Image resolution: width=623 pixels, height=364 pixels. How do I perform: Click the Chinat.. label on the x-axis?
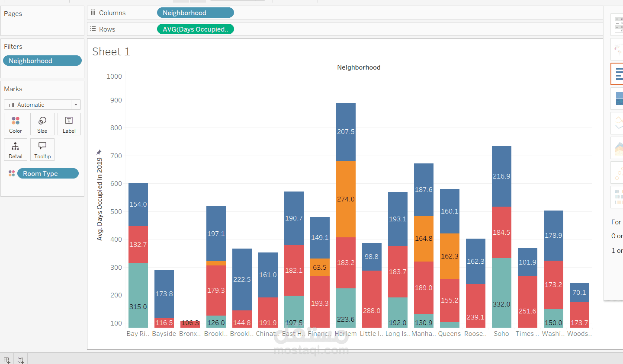(268, 334)
